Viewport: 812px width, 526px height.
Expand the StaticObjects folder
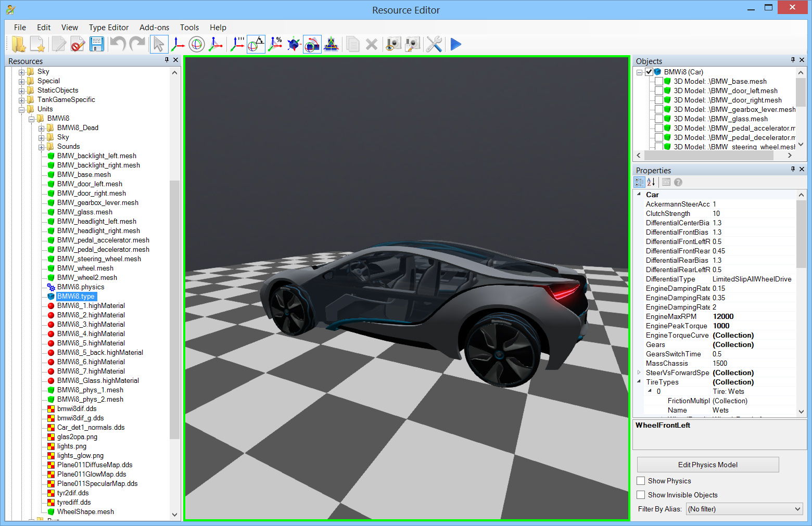(21, 91)
